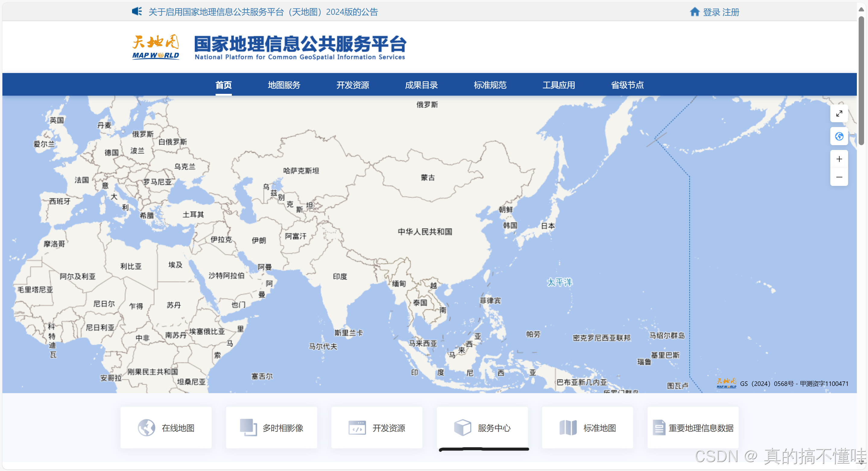The image size is (868, 471).
Task: Click the page vertical scrollbar
Action: click(x=861, y=81)
